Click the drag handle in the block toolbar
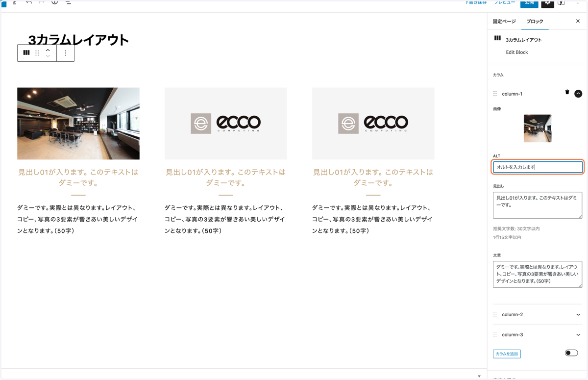 coord(37,53)
